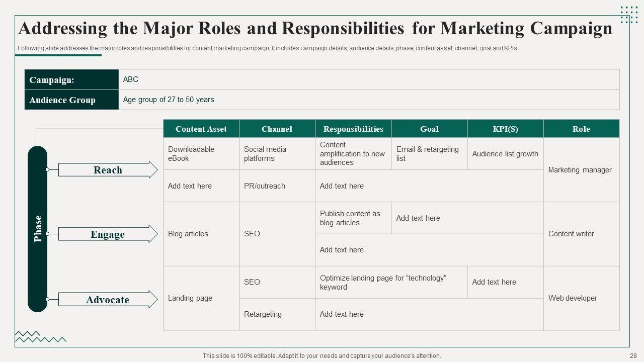Image resolution: width=644 pixels, height=362 pixels.
Task: Click the vertical 'Phase' bar
Action: coord(37,229)
